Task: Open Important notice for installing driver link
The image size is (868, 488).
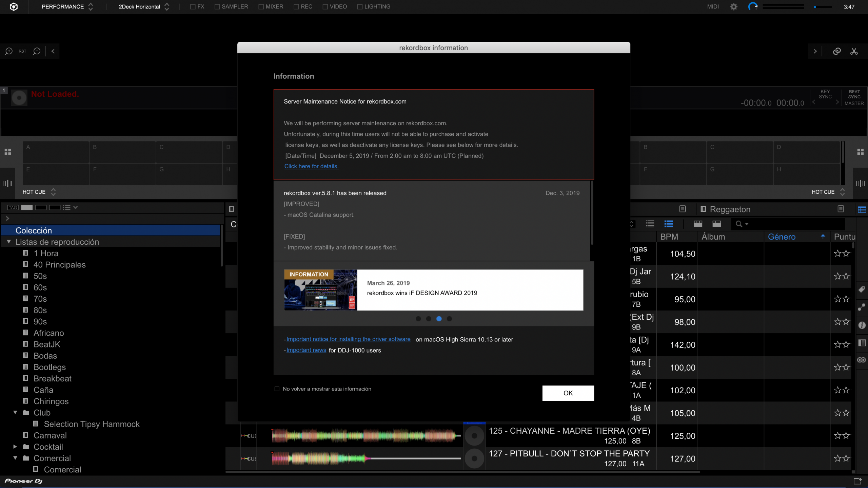Action: tap(348, 339)
